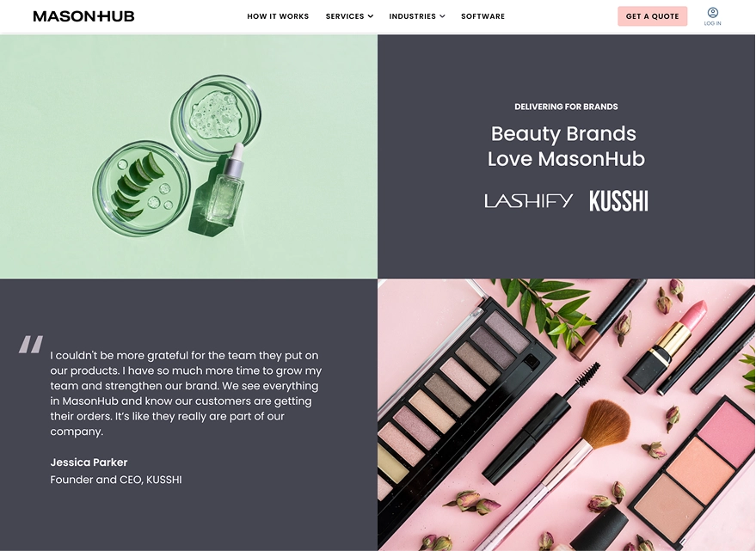The height and width of the screenshot is (551, 756).
Task: Open the Software menu item
Action: (482, 16)
